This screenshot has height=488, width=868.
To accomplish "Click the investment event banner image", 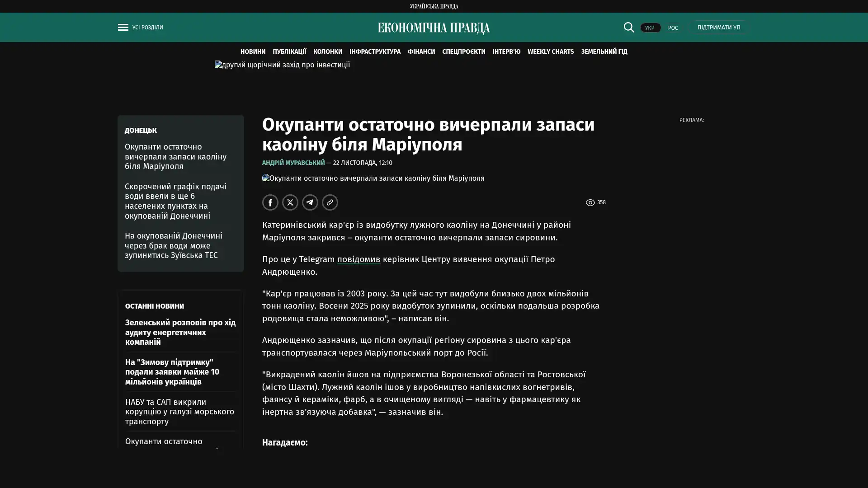I will pyautogui.click(x=282, y=65).
